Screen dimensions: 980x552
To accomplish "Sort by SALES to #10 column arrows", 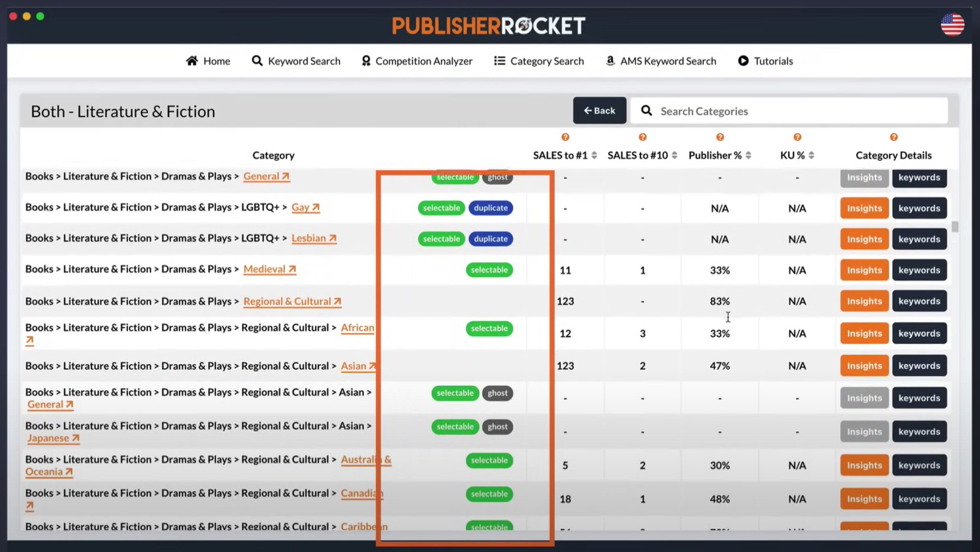I will pyautogui.click(x=674, y=155).
